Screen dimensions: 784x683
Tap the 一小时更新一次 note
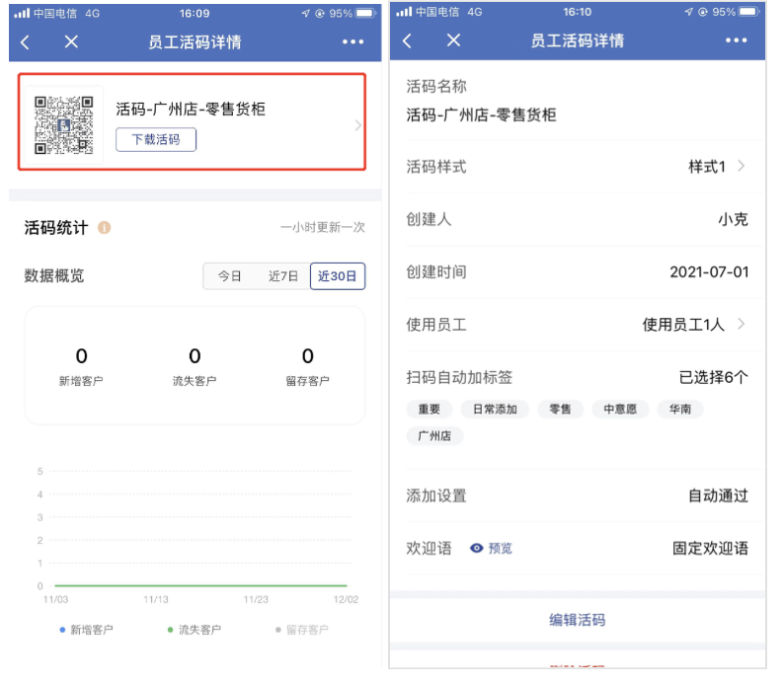point(323,228)
